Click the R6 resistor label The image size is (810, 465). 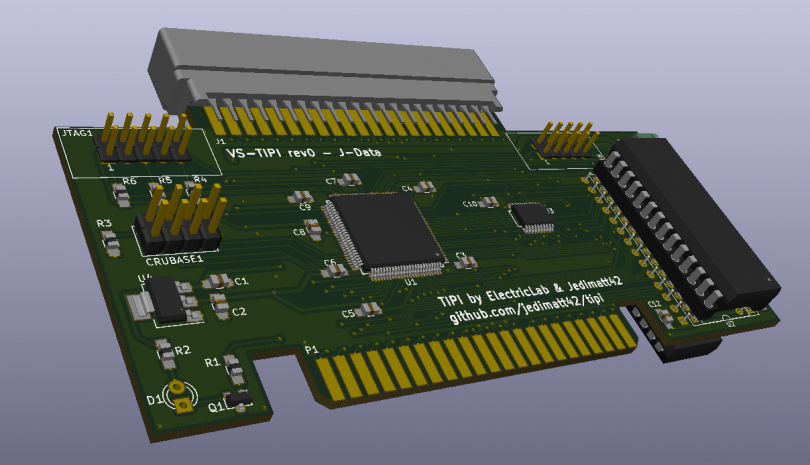pos(129,181)
